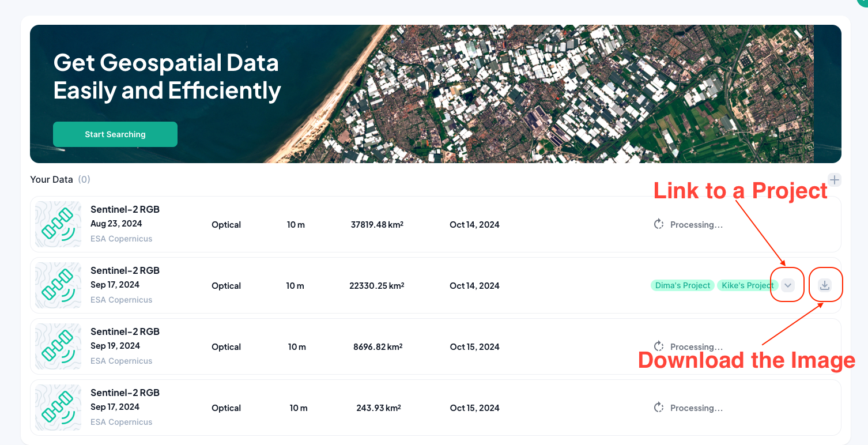Click the satellite icon for Sep 19 dataset

(x=58, y=346)
